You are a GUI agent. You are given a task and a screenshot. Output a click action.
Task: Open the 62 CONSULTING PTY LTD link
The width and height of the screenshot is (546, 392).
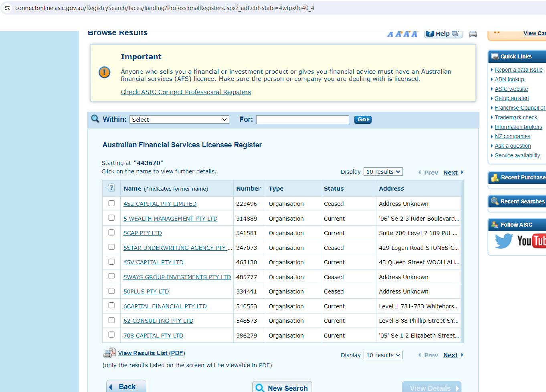coord(158,321)
